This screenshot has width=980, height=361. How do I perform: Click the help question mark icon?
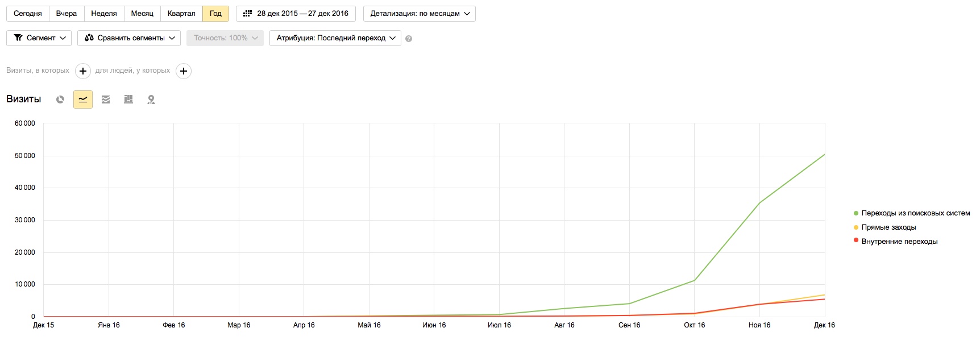point(409,39)
